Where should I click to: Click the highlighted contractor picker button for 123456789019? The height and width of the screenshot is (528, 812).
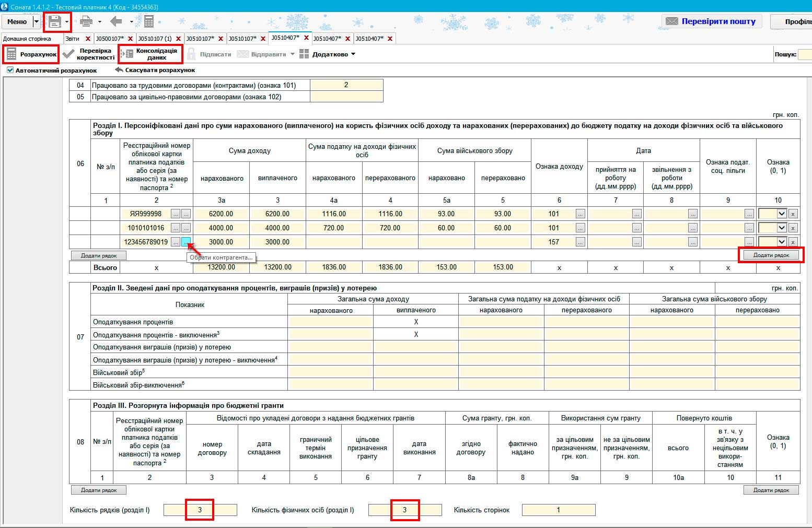click(x=186, y=242)
